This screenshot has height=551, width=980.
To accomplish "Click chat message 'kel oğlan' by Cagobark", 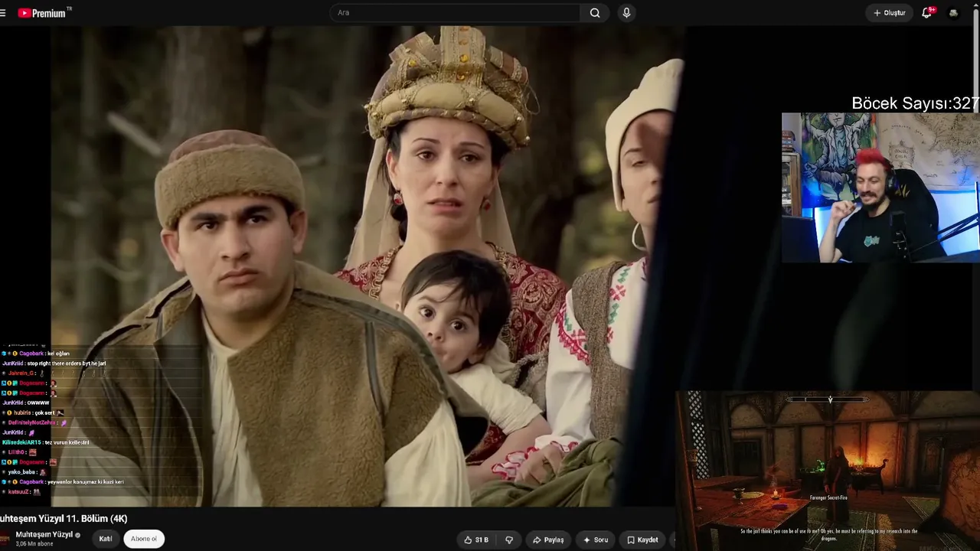I will pyautogui.click(x=58, y=354).
